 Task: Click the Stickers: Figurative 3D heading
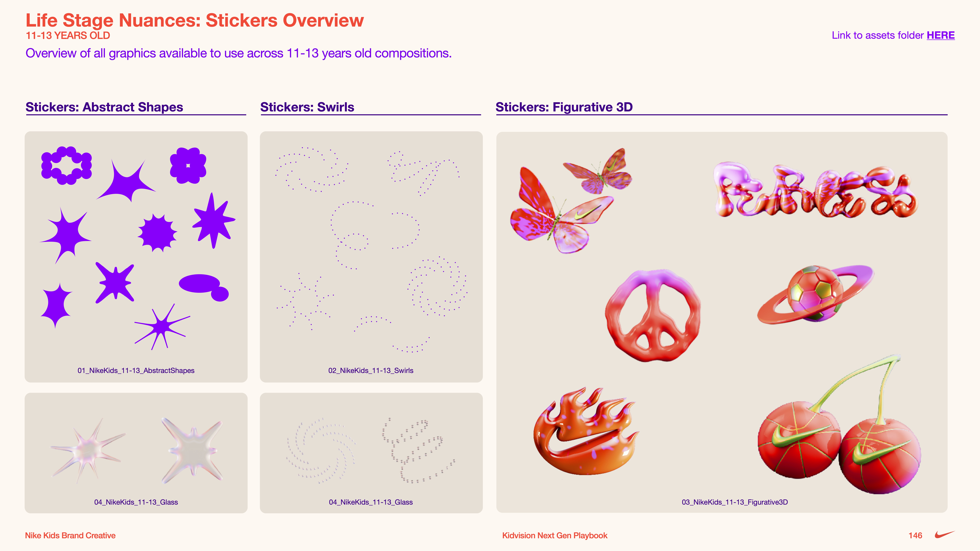coord(564,107)
